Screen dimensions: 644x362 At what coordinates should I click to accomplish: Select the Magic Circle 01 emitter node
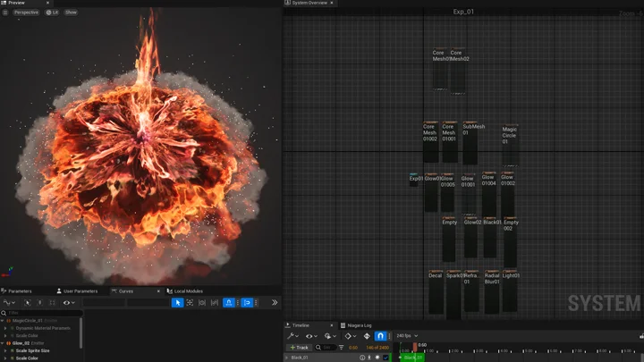click(x=510, y=146)
